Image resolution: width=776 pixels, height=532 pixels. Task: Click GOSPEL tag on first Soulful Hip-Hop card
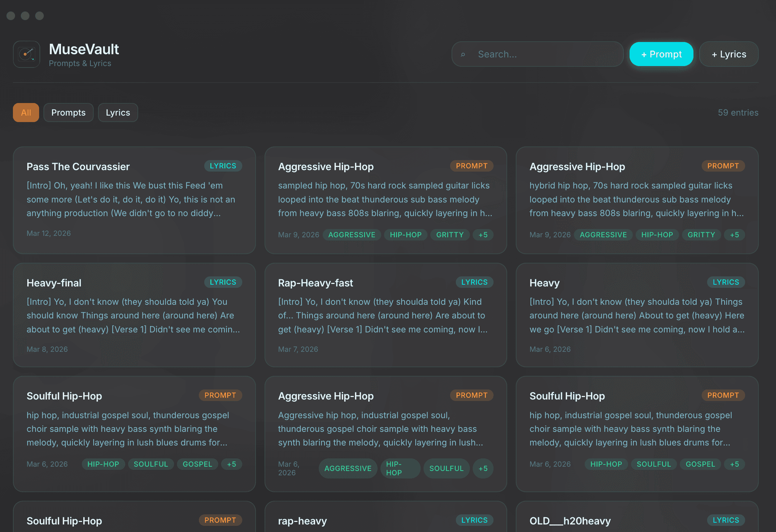[x=197, y=464]
